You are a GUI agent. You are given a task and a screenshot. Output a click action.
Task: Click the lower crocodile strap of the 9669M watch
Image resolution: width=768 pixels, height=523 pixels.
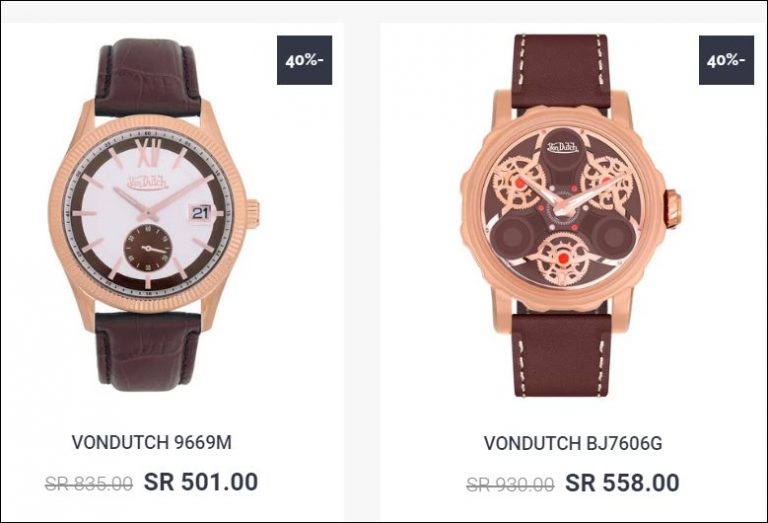(147, 352)
